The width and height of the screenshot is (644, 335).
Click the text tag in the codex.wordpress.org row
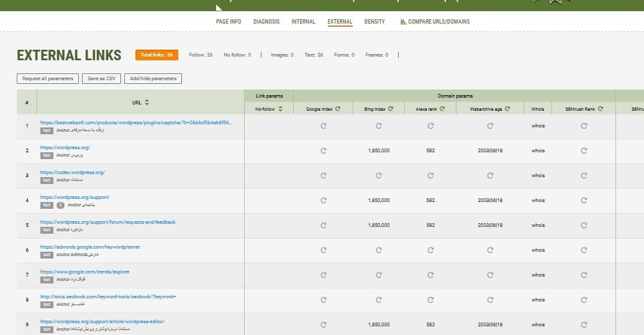(x=47, y=180)
